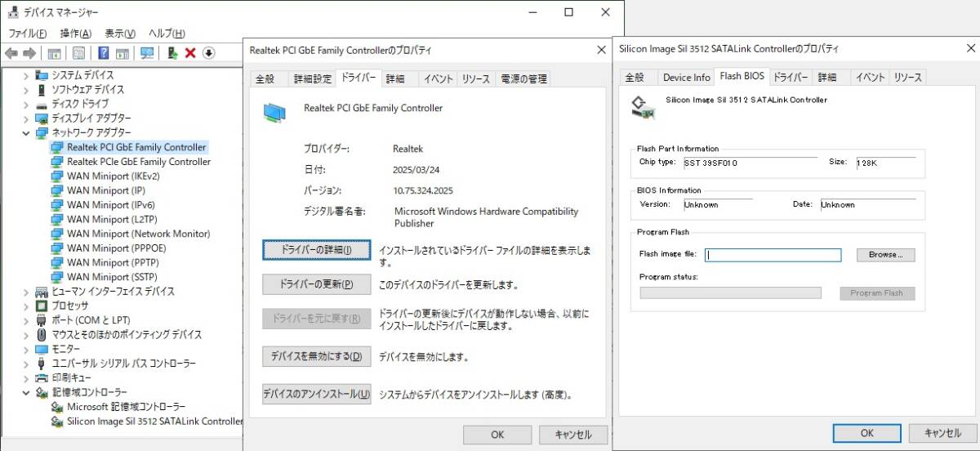Screen dimensions: 980x451
Task: Click キャンセル in Realtek properties dialog
Action: [573, 435]
